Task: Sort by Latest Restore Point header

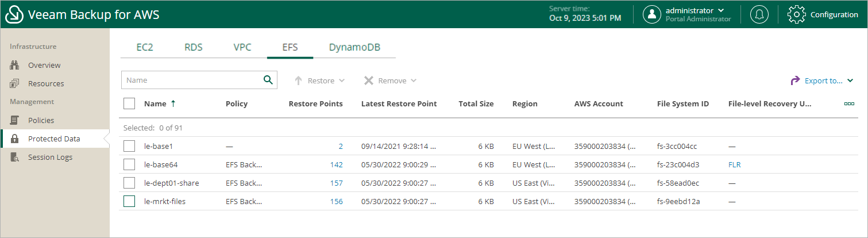Action: pyautogui.click(x=399, y=103)
